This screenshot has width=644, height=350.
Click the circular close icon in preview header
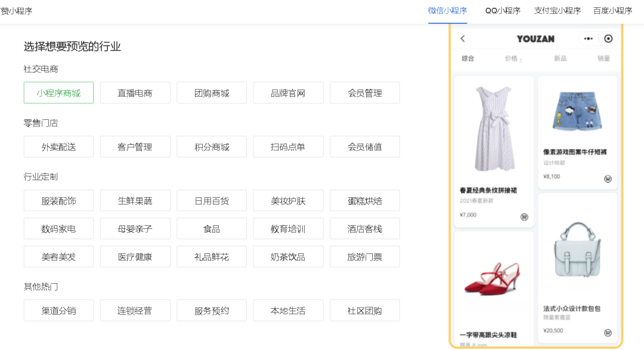pyautogui.click(x=608, y=39)
